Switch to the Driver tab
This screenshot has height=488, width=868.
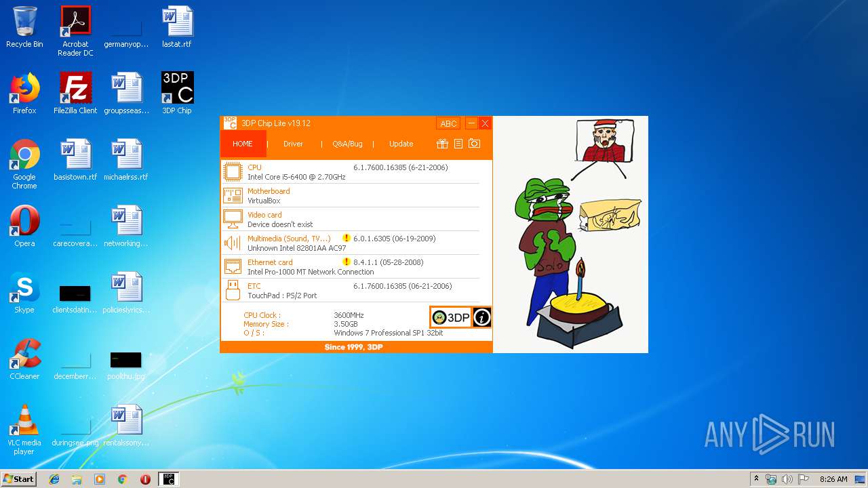[x=294, y=144]
